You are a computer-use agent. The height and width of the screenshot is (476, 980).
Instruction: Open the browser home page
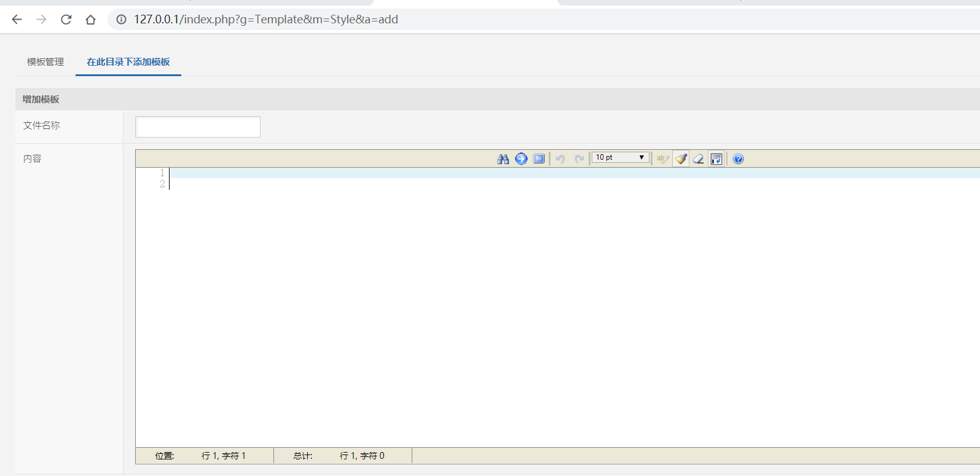coord(90,20)
